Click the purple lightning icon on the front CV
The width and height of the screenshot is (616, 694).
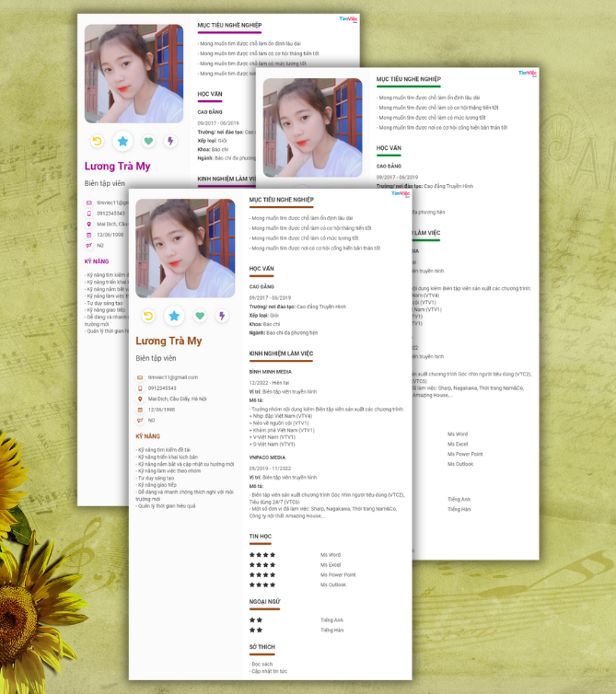[222, 317]
